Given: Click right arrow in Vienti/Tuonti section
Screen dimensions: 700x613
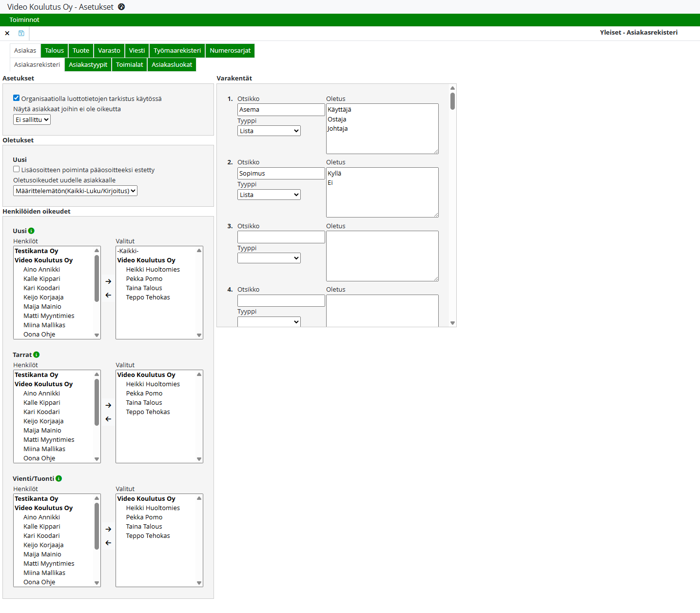Looking at the screenshot, I should [108, 529].
